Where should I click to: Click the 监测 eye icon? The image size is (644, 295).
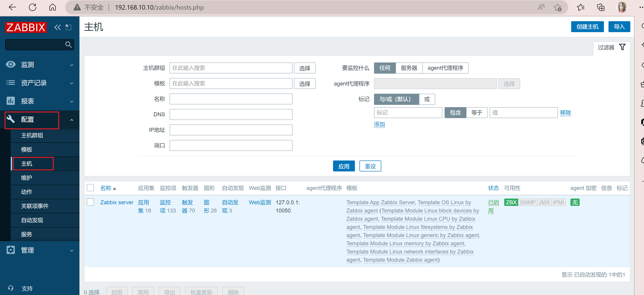(10, 64)
